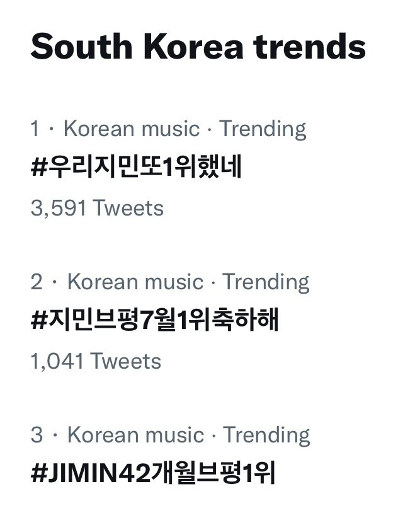This screenshot has width=420, height=513.
Task: Click "Trending" label on the third trend
Action: [266, 435]
